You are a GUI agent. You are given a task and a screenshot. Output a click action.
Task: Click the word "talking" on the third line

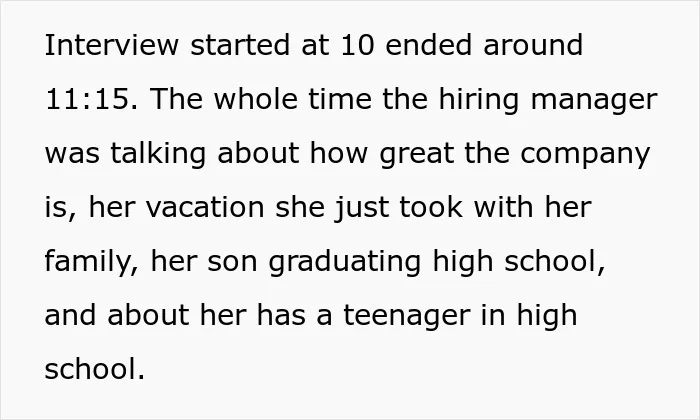click(x=158, y=155)
